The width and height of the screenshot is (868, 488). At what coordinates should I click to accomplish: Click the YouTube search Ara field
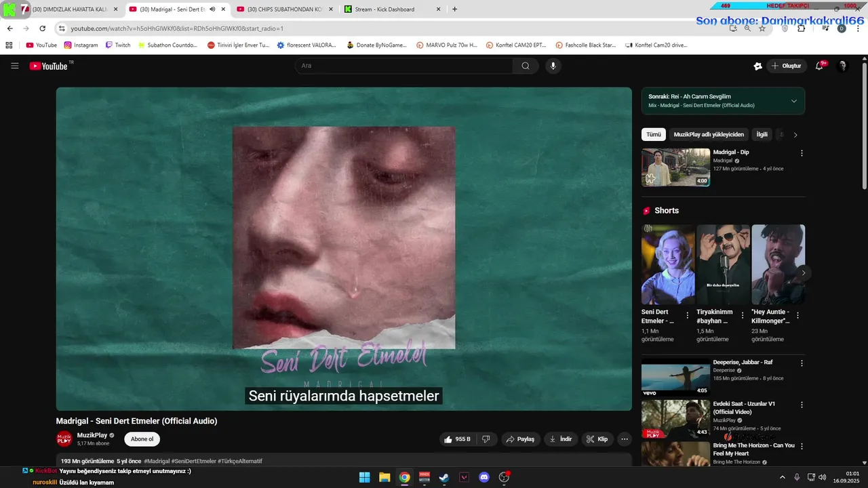coord(404,66)
